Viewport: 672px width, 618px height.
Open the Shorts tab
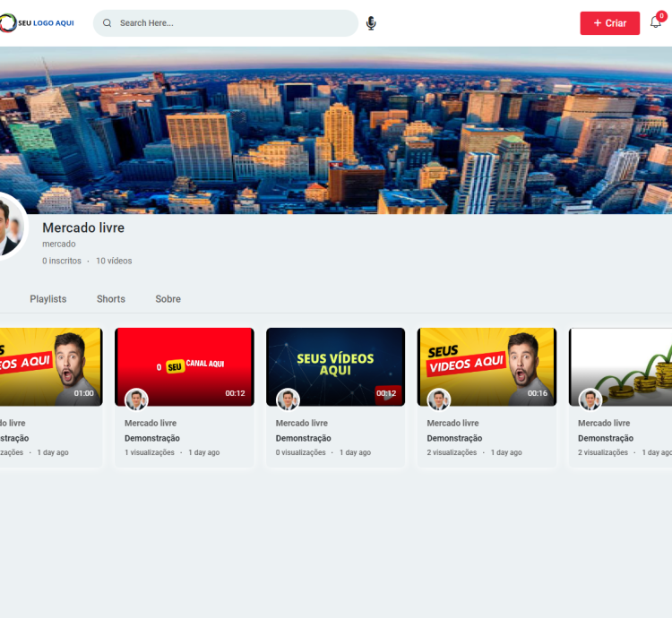coord(111,299)
